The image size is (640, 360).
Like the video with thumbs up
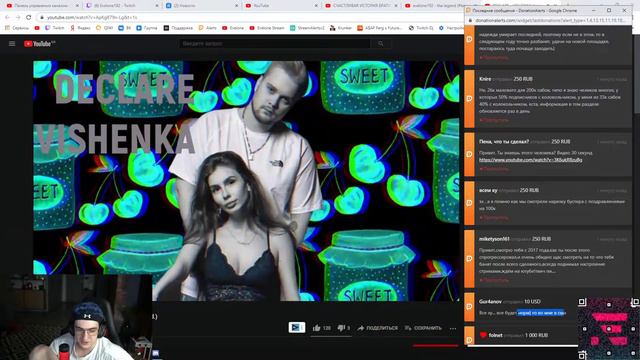tap(321, 328)
